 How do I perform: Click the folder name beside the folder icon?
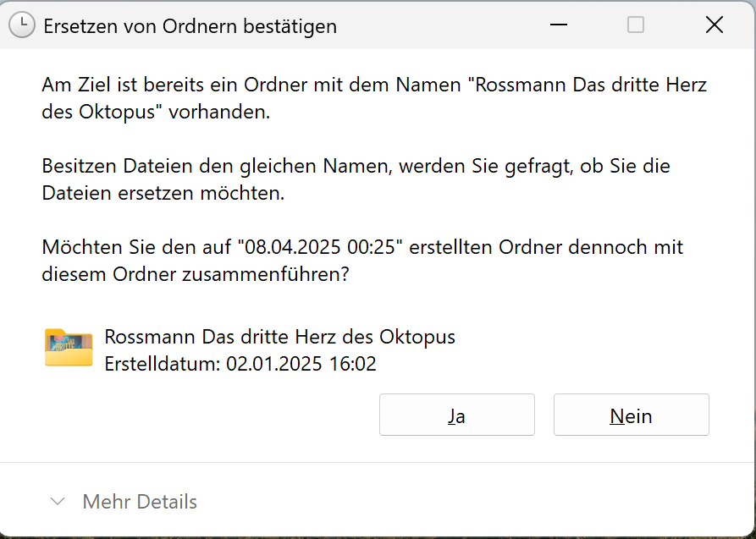click(279, 337)
